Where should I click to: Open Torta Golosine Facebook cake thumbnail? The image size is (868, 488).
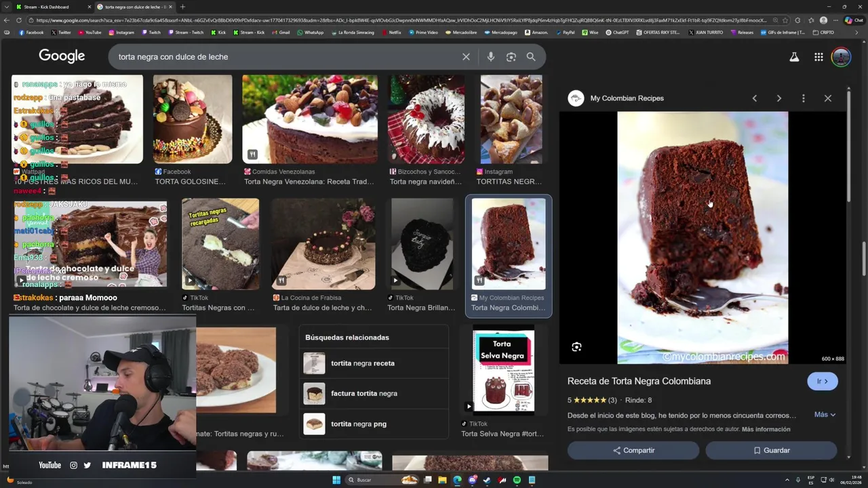[193, 119]
